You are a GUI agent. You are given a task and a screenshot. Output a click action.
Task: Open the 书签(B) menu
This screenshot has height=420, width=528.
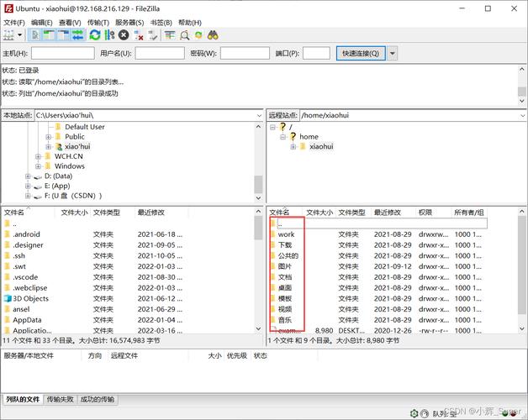[x=161, y=23]
